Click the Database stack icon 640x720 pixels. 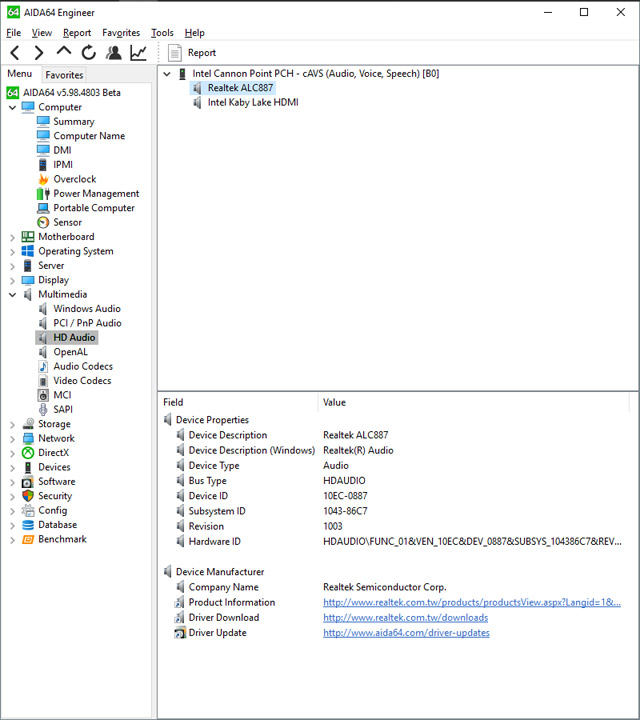28,525
